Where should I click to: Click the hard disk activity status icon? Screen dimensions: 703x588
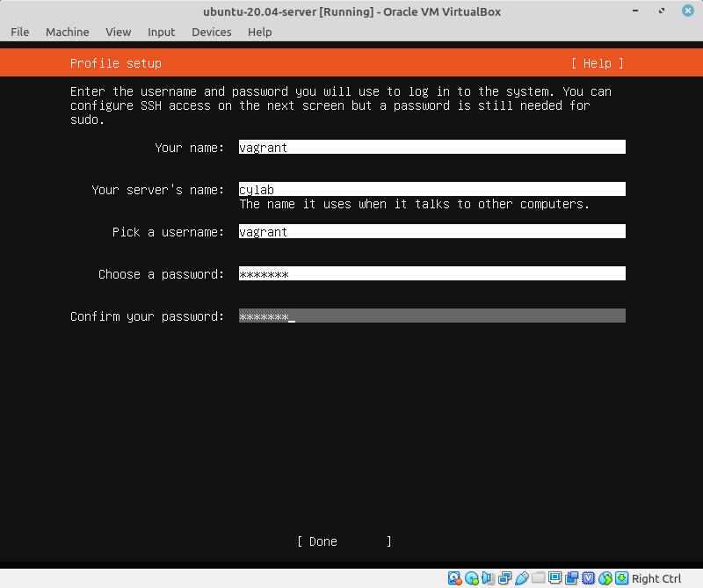(x=454, y=578)
